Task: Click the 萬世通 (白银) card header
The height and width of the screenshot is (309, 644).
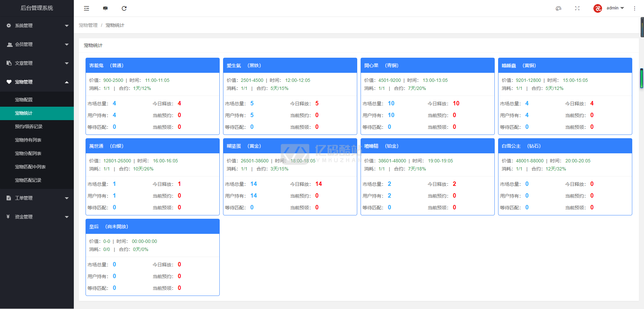Action: [x=153, y=146]
